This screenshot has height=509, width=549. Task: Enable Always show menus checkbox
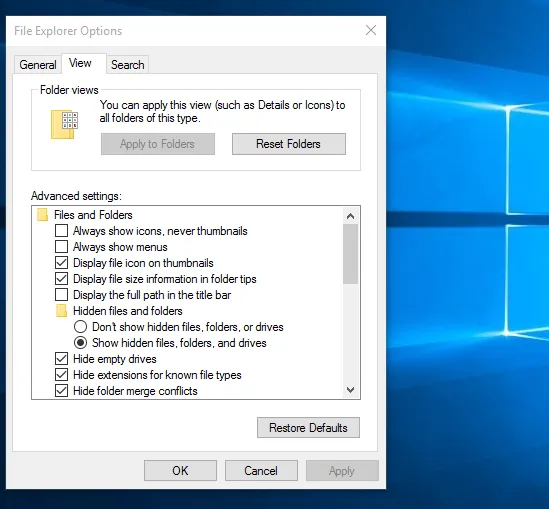point(62,247)
